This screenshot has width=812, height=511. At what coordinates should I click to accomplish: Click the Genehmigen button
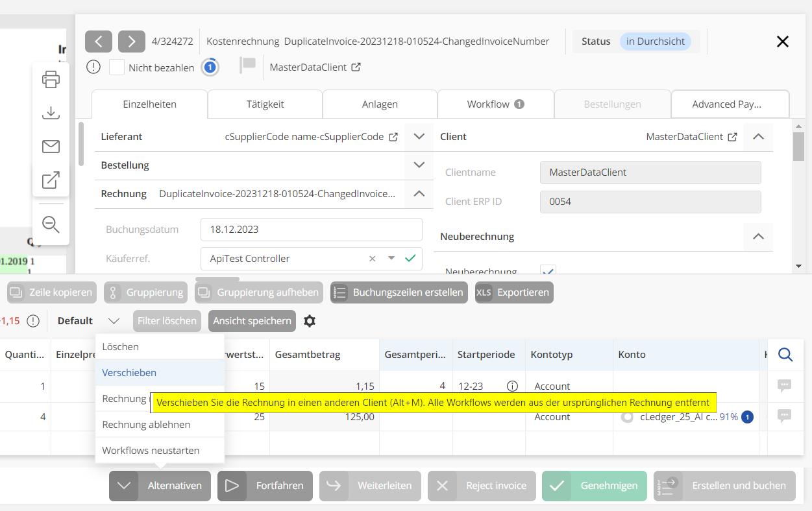(x=595, y=486)
